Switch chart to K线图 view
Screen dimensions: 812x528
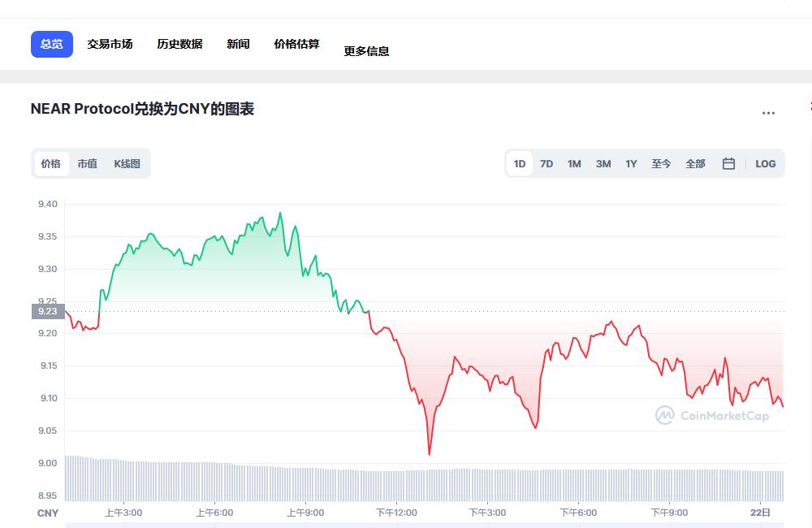click(x=127, y=163)
